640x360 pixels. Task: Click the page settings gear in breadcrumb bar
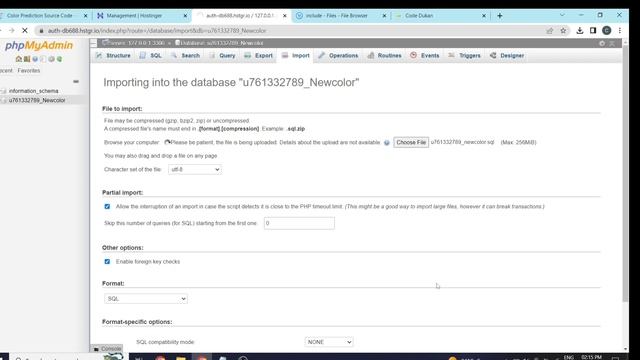point(602,43)
